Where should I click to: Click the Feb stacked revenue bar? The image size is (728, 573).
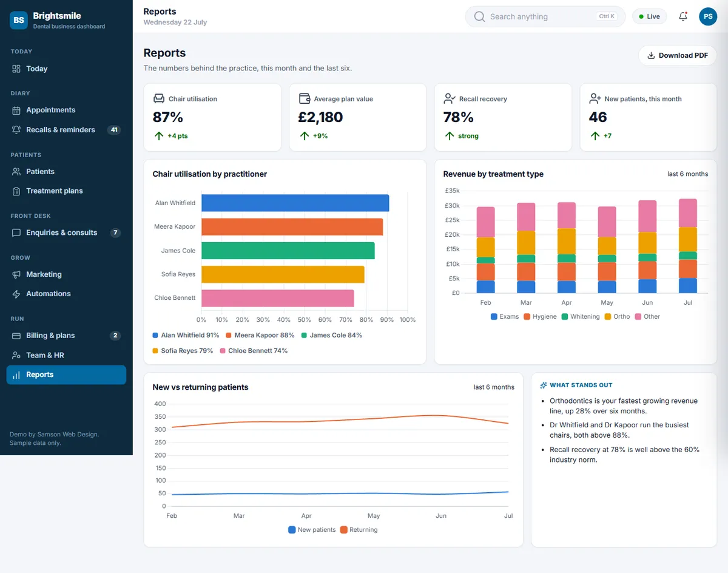pos(486,250)
